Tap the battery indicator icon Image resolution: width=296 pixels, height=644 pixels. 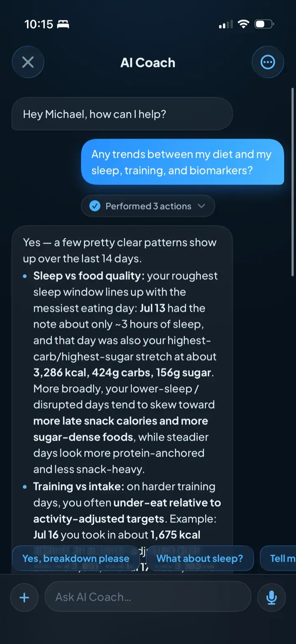(264, 24)
